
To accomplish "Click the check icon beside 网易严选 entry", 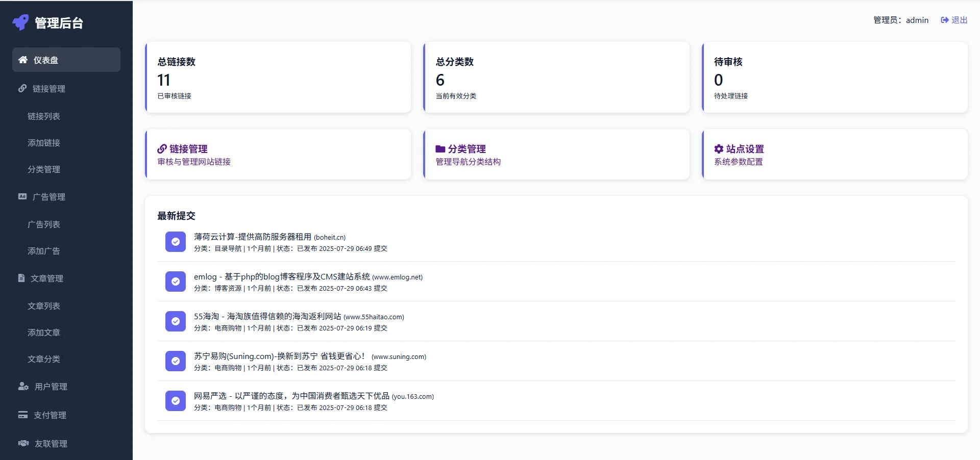I will coord(176,401).
